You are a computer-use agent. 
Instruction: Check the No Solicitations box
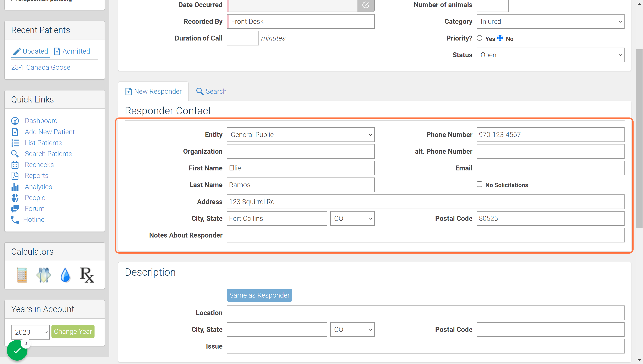click(x=479, y=185)
